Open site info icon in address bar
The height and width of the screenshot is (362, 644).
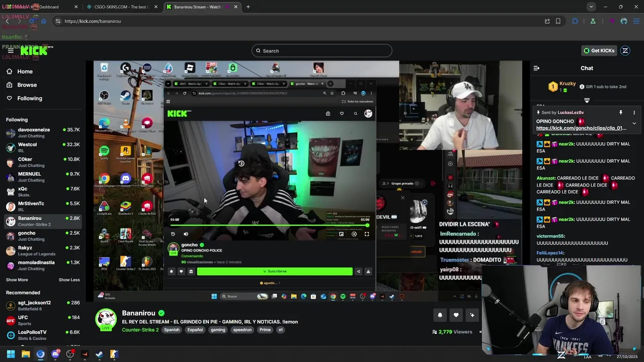click(58, 21)
